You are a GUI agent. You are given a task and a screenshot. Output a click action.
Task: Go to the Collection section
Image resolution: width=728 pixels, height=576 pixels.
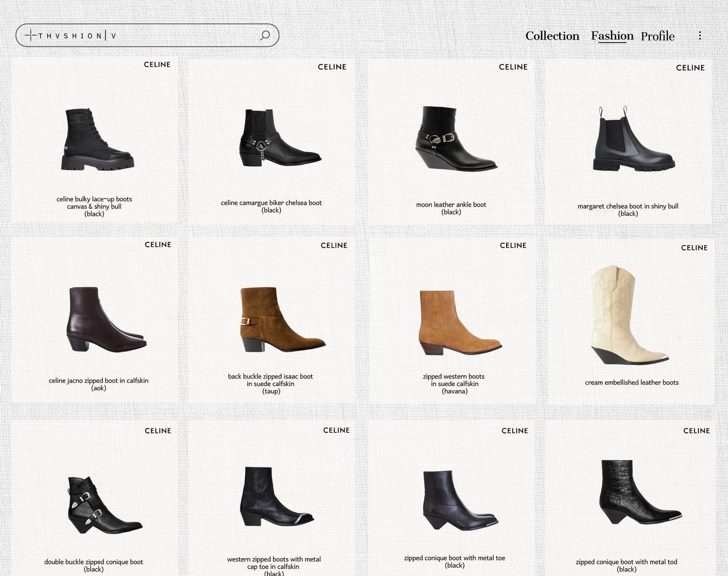pyautogui.click(x=552, y=36)
